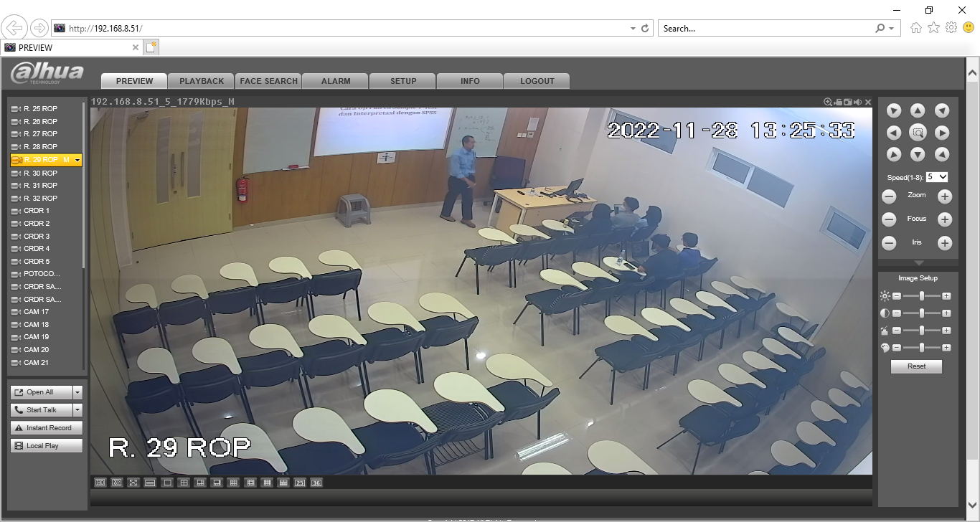Click PTZ down-left diagonal arrow
Screen dimensions: 980x522
[893, 154]
